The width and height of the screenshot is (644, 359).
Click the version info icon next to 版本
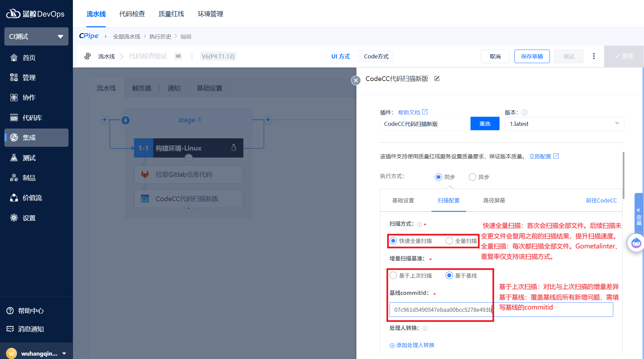[525, 113]
